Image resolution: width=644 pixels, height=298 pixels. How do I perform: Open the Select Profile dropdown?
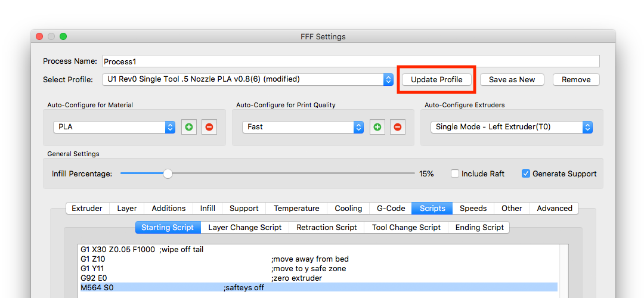coord(388,79)
